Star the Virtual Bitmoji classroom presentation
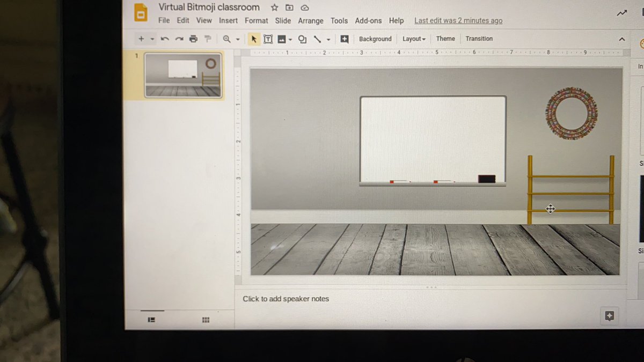Viewport: 644px width, 362px height. click(274, 8)
